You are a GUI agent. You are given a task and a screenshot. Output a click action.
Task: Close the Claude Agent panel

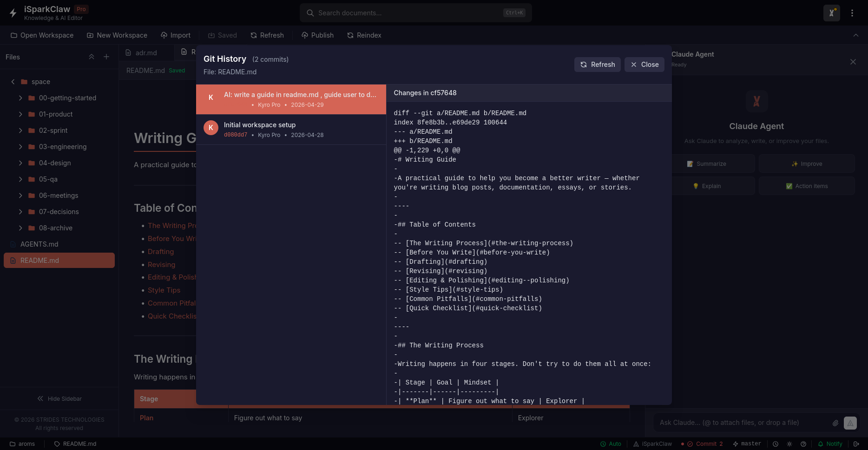(853, 62)
